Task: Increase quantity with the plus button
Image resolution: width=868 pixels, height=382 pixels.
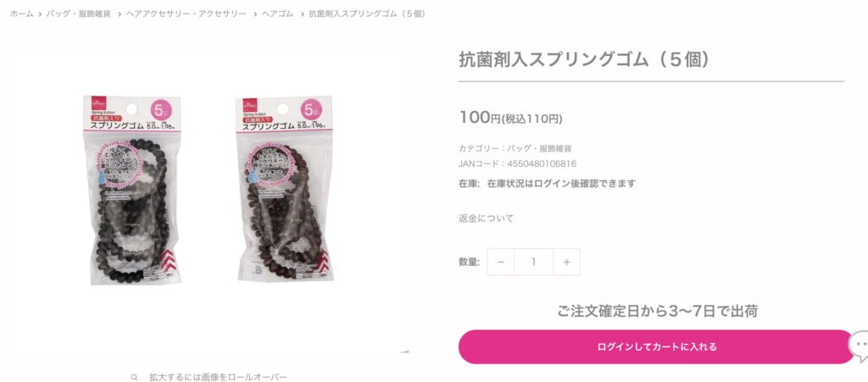Action: 566,262
